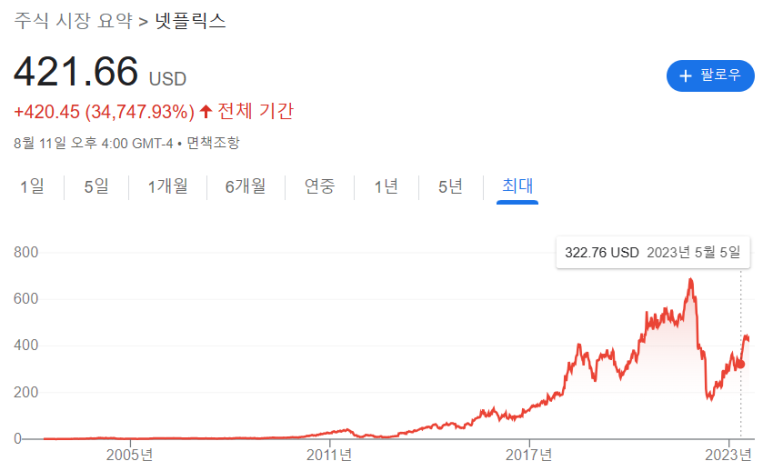Click the 8월 11일 오후 4:00 GMT-4 timestamp
This screenshot has width=773, height=471.
(94, 143)
